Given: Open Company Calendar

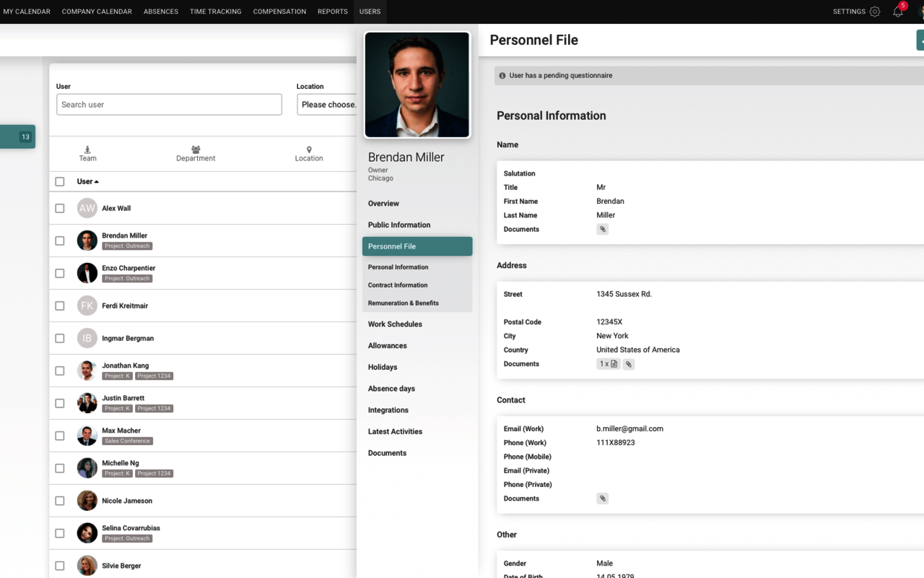Looking at the screenshot, I should point(97,12).
